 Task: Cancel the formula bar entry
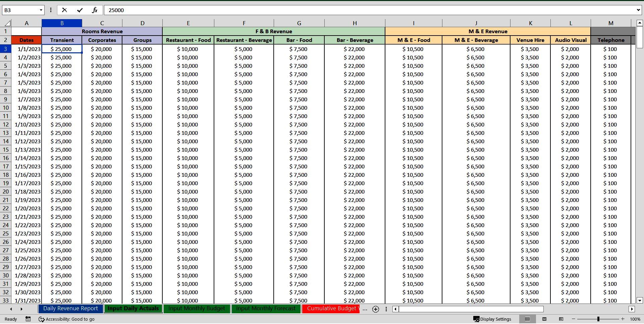(x=64, y=10)
